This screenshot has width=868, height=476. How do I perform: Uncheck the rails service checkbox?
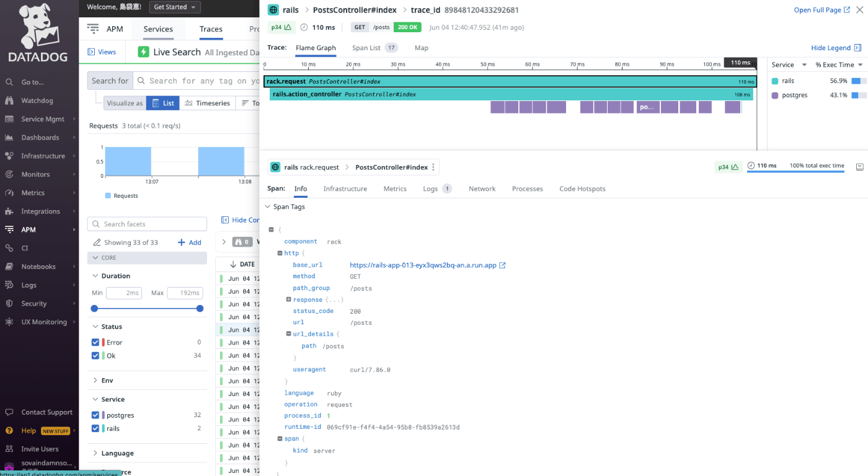coord(95,428)
